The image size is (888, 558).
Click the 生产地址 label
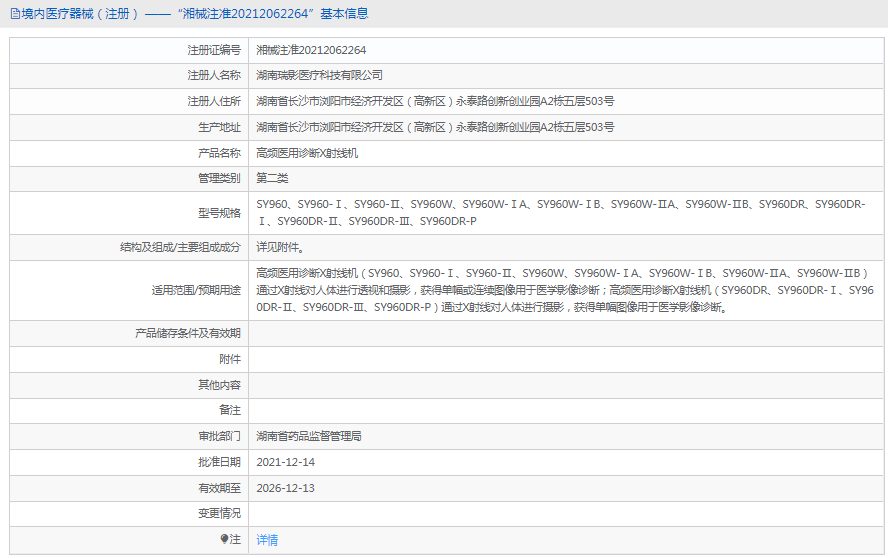219,127
